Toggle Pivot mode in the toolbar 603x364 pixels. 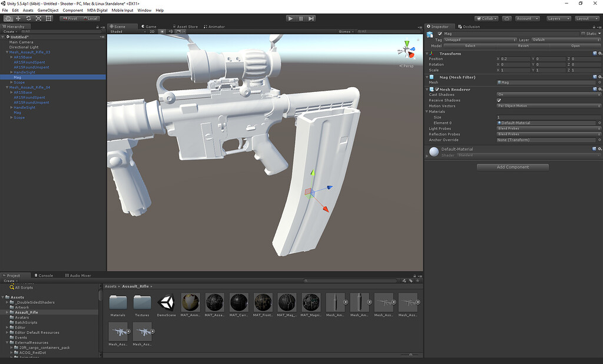(69, 18)
